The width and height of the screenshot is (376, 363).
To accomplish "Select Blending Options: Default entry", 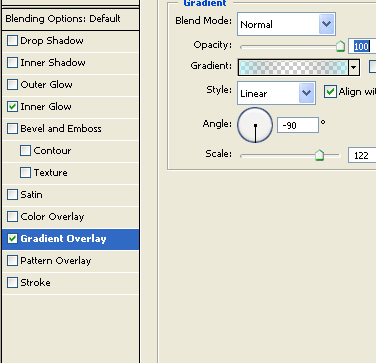I will [x=71, y=19].
